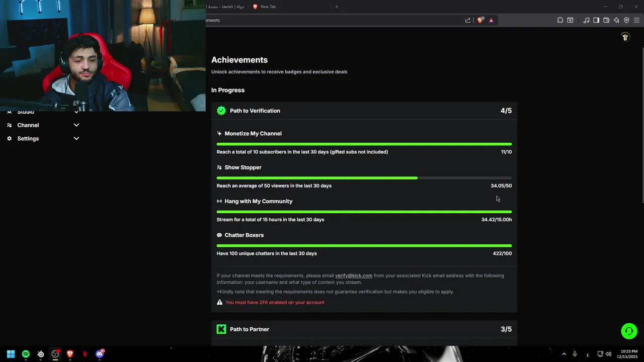Click the 'In Progress' section heading
This screenshot has width=644, height=362.
tap(228, 90)
